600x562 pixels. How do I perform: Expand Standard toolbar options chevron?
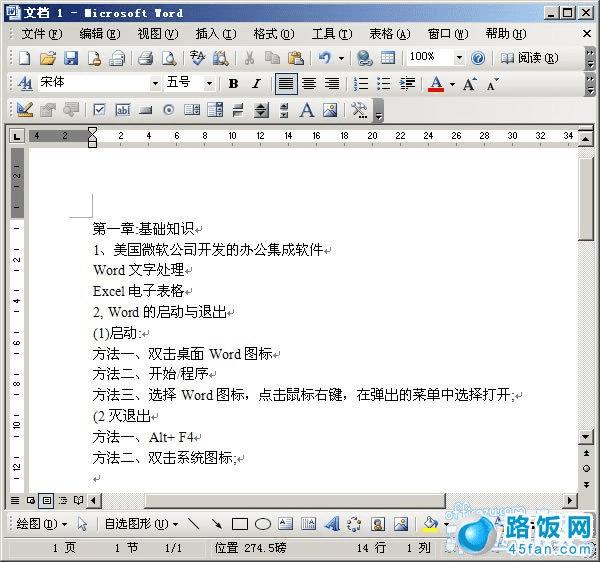590,58
